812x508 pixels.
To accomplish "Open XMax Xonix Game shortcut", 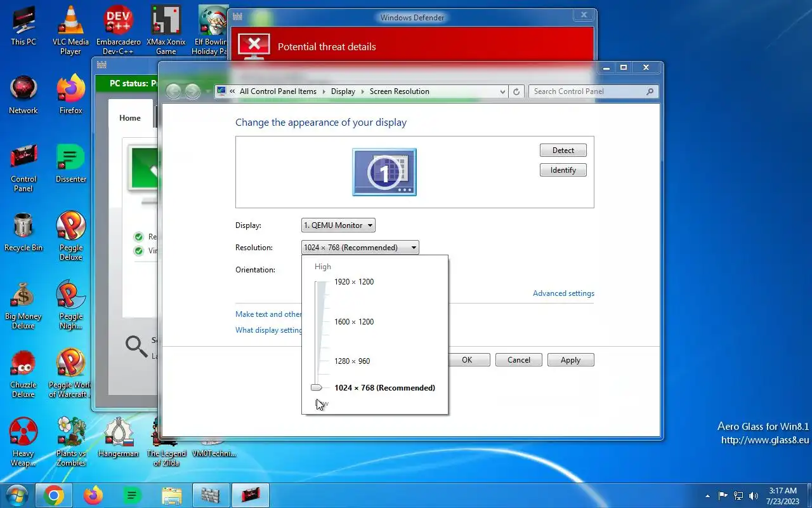I will (x=166, y=30).
